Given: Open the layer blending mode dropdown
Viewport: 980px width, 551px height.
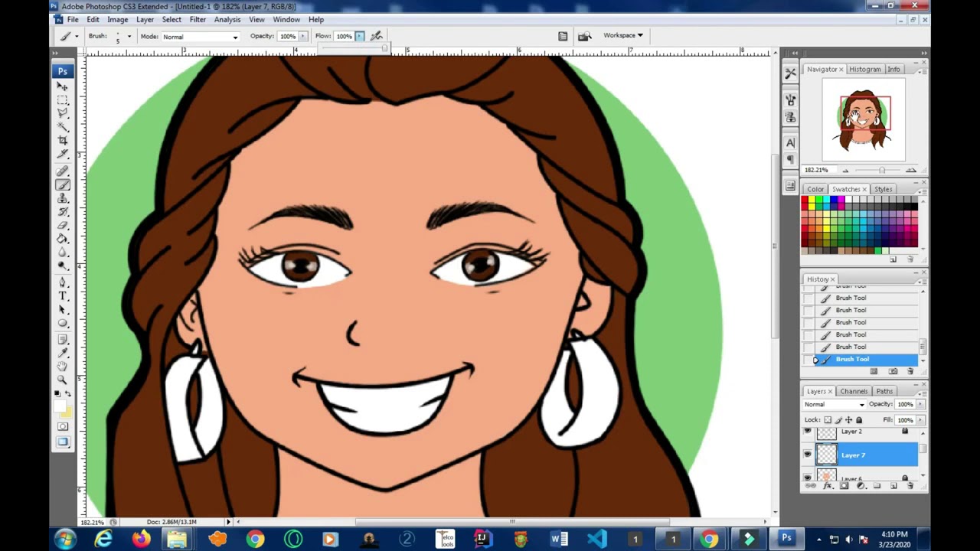Looking at the screenshot, I should coord(834,404).
